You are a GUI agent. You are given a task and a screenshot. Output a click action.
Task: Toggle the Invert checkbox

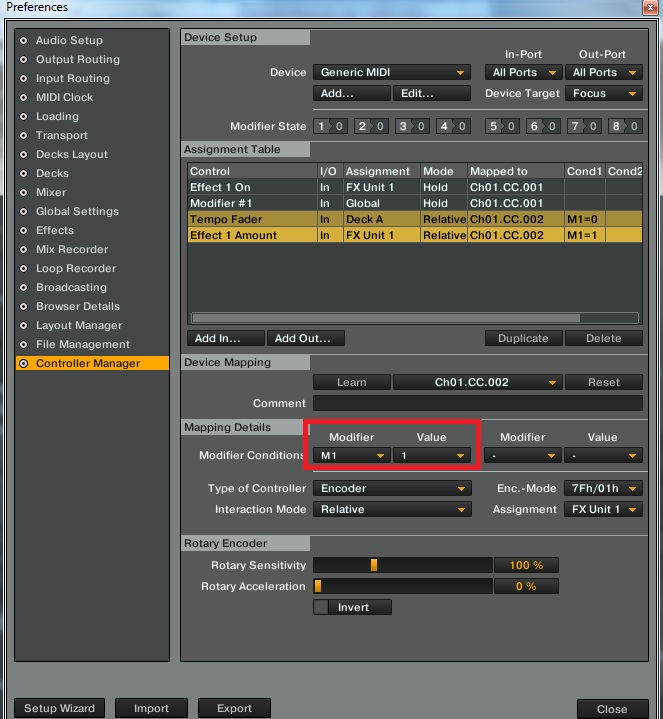tap(321, 607)
